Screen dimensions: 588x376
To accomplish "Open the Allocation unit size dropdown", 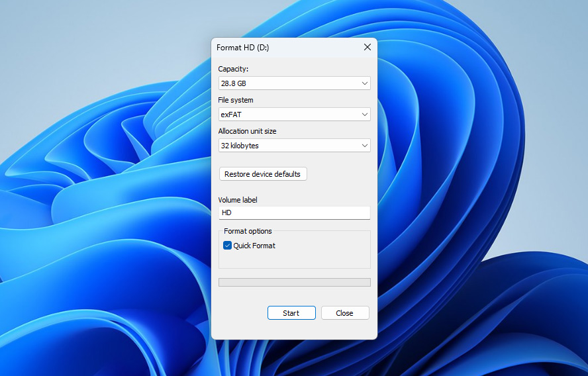I will (x=295, y=146).
